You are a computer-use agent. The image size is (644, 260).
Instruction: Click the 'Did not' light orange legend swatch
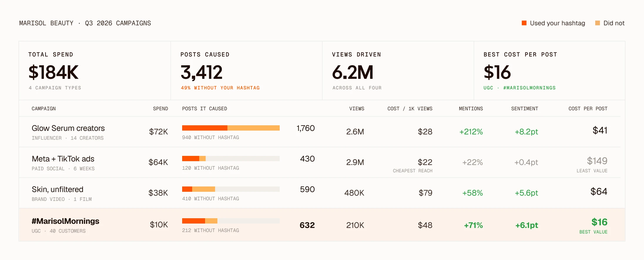click(x=597, y=23)
